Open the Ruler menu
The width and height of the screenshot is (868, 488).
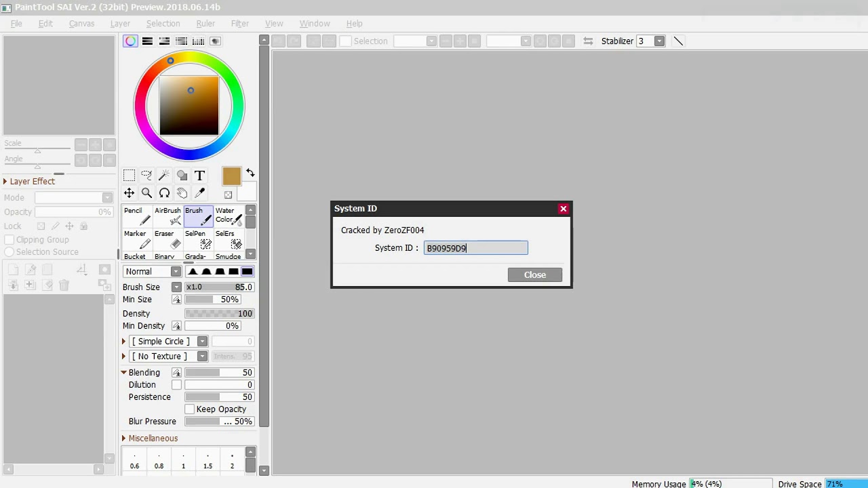point(205,23)
